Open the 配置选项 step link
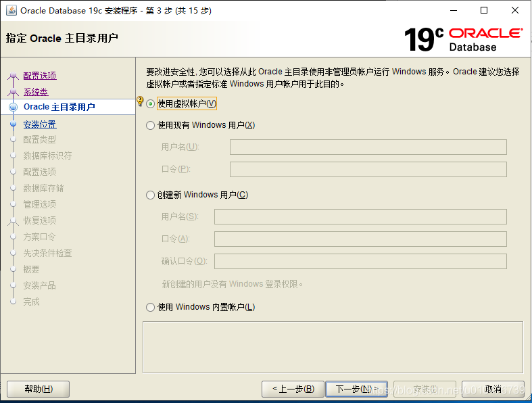This screenshot has height=403, width=532. [x=40, y=76]
